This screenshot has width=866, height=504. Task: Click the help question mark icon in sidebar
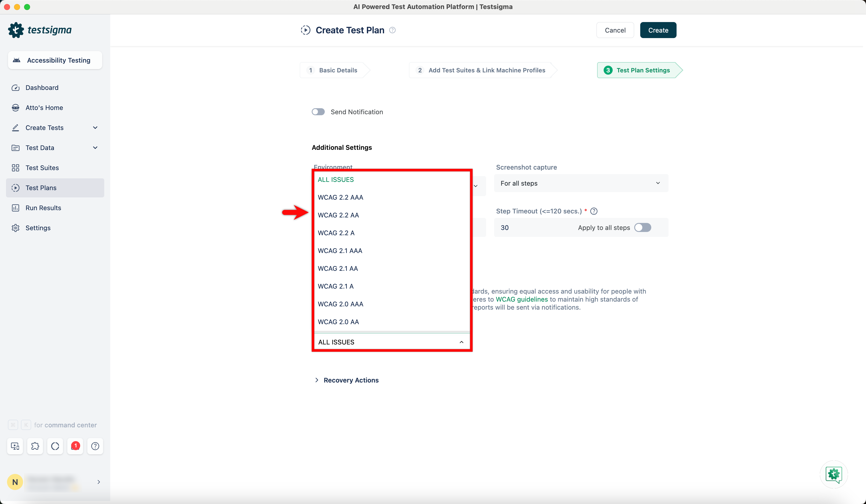[95, 446]
